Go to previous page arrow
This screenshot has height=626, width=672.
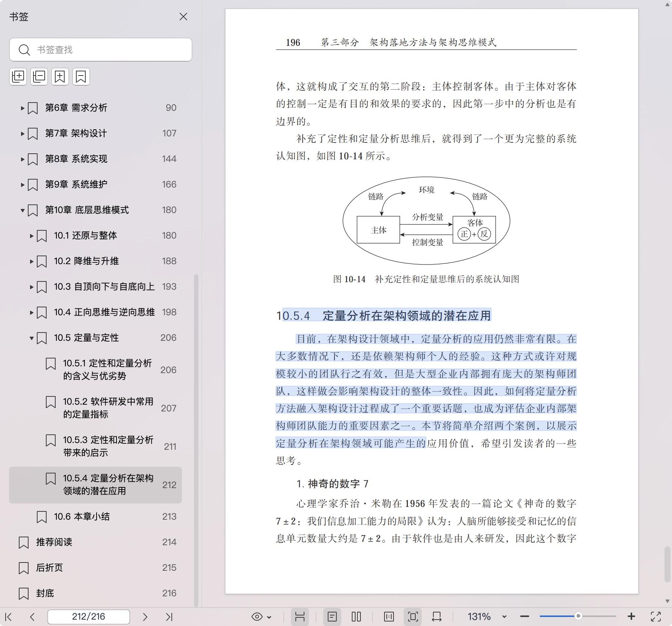(32, 617)
